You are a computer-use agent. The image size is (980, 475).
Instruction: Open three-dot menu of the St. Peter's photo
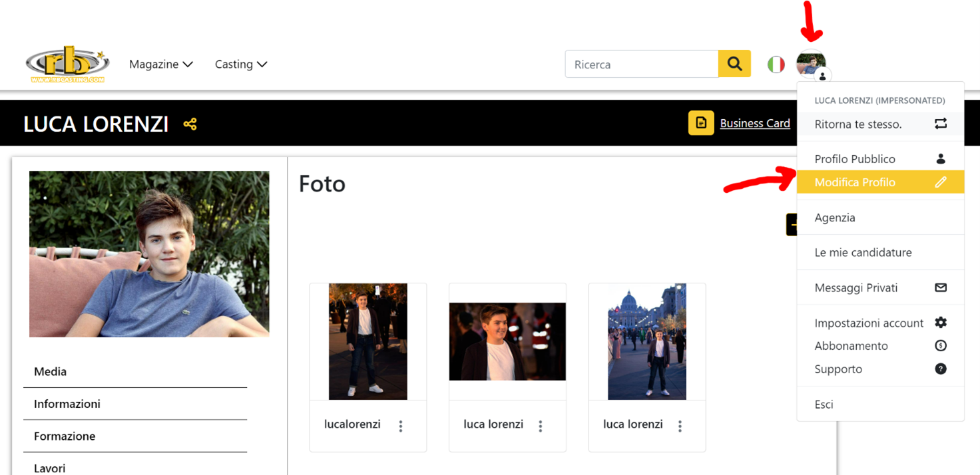(680, 426)
